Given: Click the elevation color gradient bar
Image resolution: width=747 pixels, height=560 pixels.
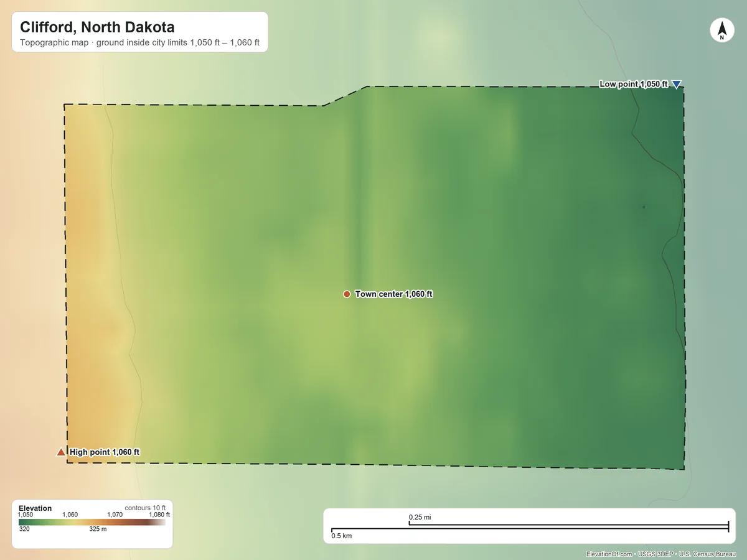Looking at the screenshot, I should pos(92,522).
